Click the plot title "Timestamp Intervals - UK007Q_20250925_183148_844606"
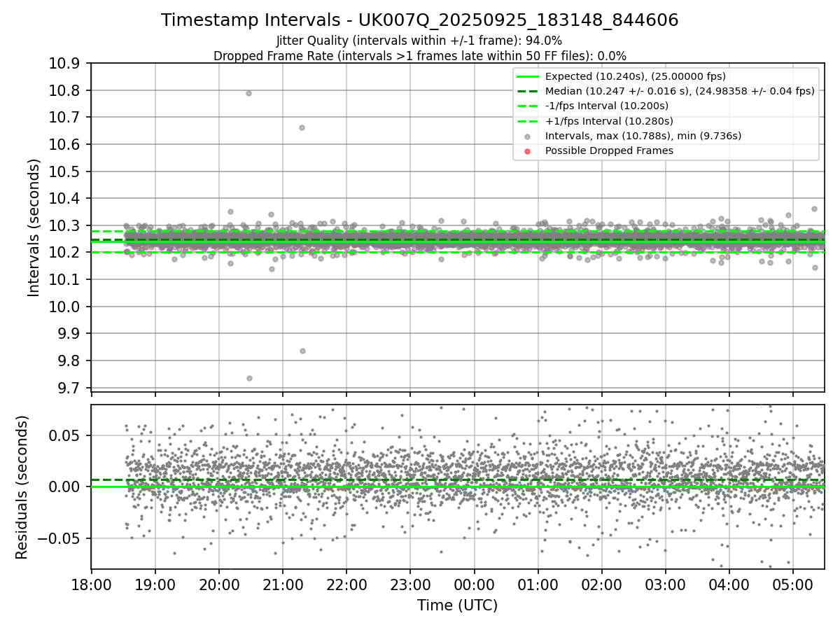The height and width of the screenshot is (630, 840). (x=420, y=20)
